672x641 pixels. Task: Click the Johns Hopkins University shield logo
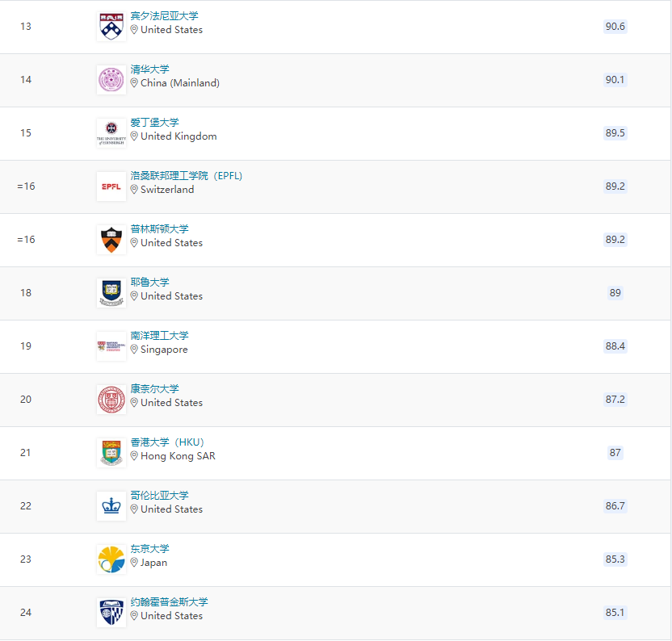111,613
